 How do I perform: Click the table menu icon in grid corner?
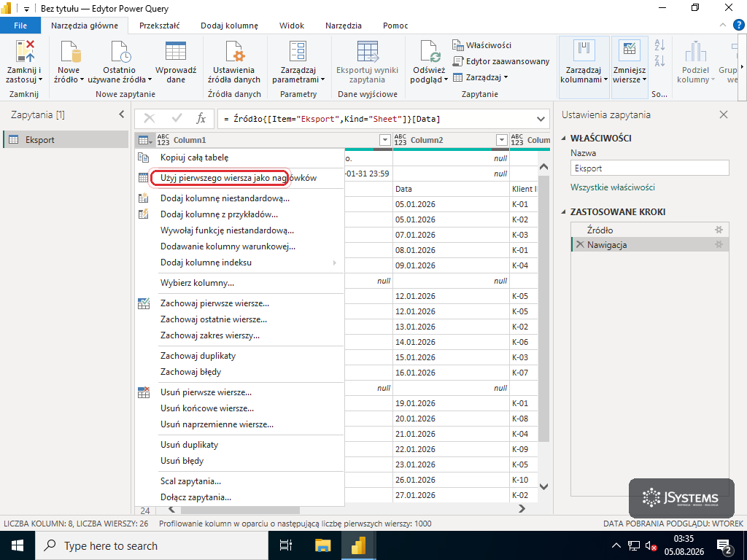pyautogui.click(x=145, y=140)
